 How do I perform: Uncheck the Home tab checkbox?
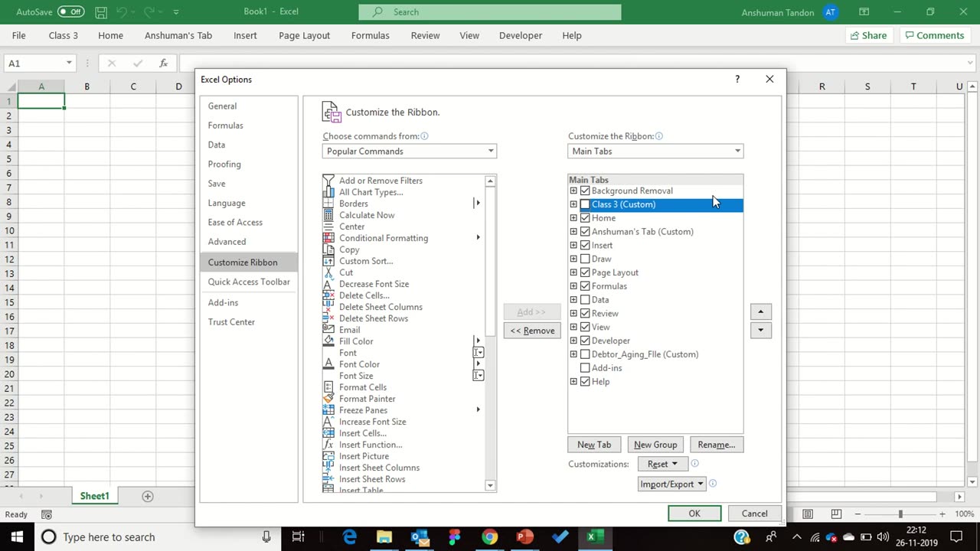585,218
